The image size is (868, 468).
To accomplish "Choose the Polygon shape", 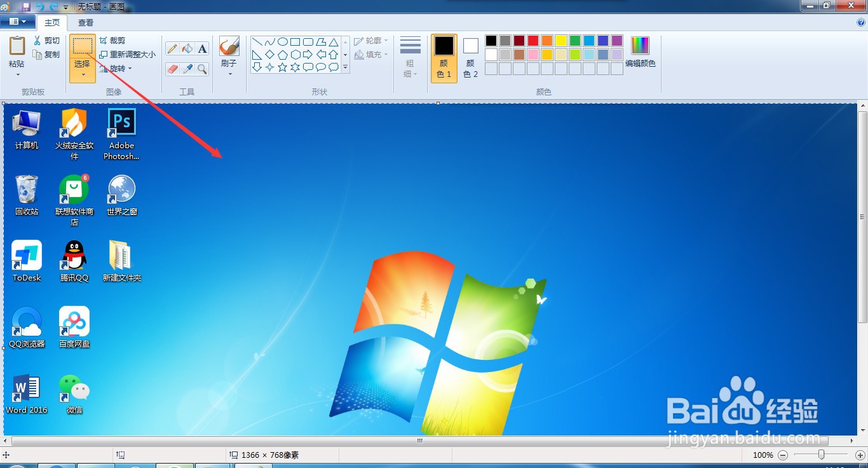I will (321, 43).
